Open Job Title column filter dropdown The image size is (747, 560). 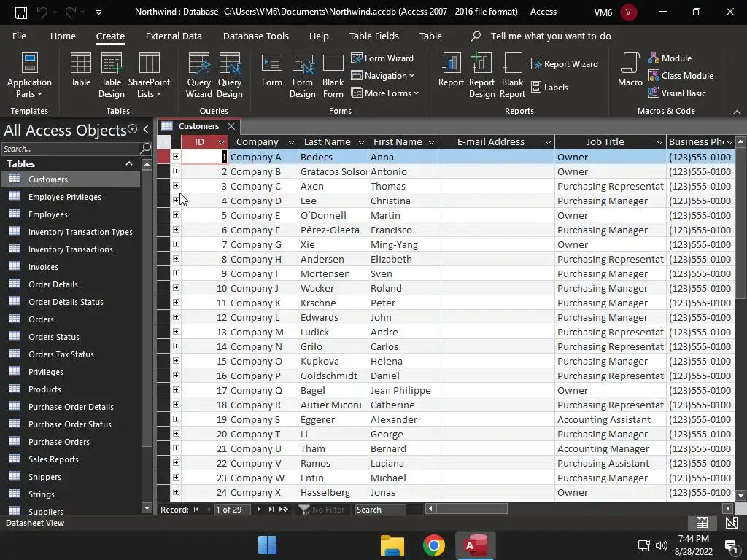coord(659,142)
